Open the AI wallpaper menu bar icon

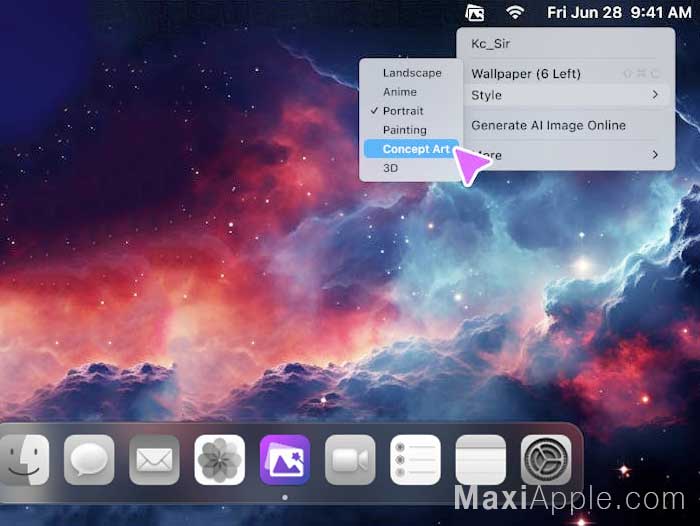[x=474, y=13]
